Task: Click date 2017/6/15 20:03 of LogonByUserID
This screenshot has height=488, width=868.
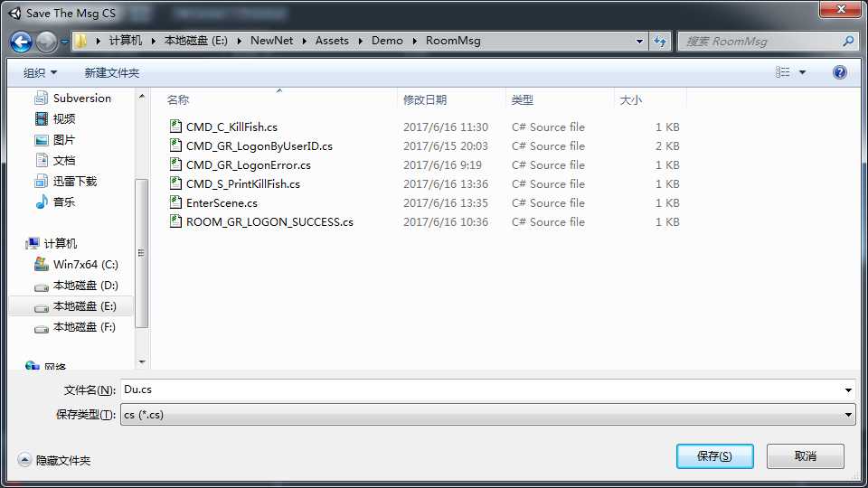Action: coord(446,146)
